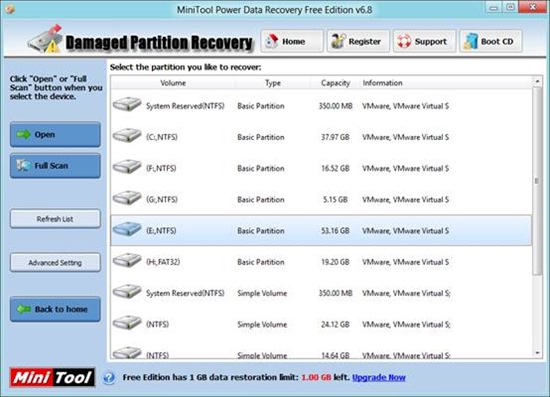Click the magnifier icon on Full Scan
The height and width of the screenshot is (397, 550).
24,165
